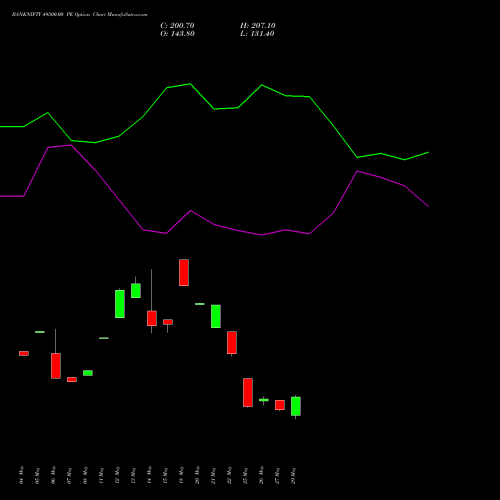
Task: Click the '06 May' date axis label
Action: tap(53, 475)
